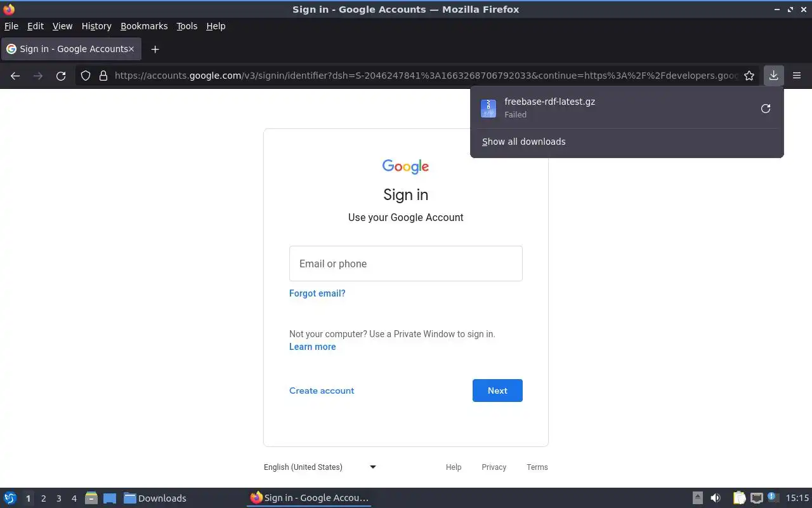Switch to workspace 3

coord(58,498)
